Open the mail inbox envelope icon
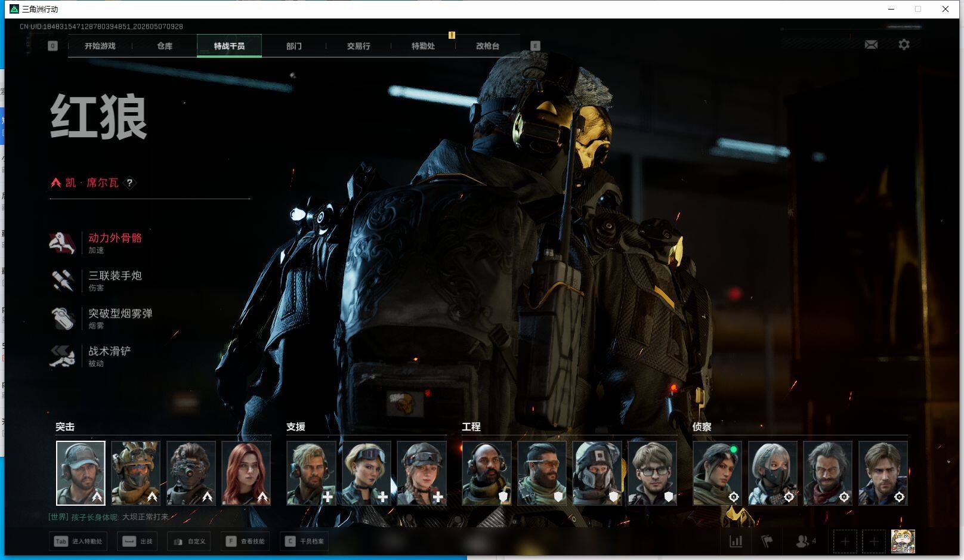The image size is (964, 560). pos(871,45)
